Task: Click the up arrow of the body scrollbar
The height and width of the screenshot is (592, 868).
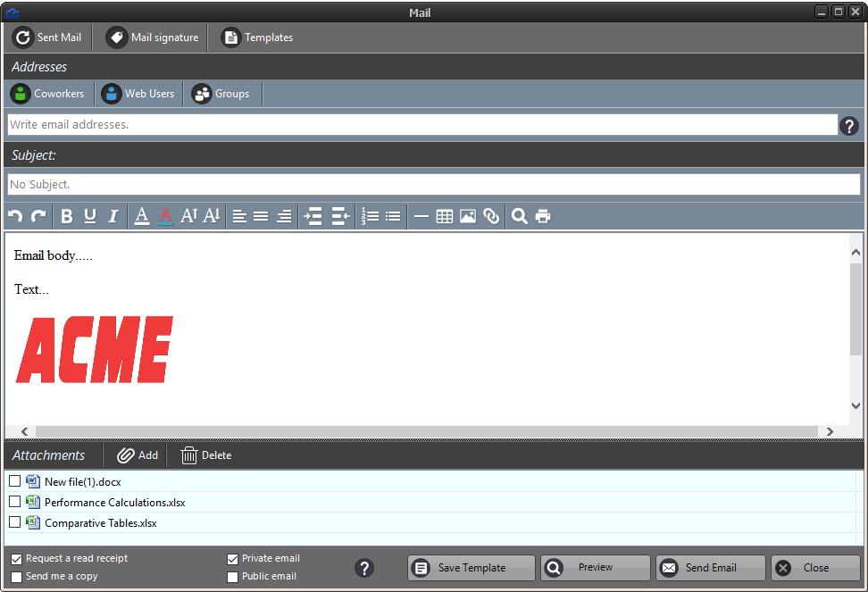Action: (x=855, y=253)
